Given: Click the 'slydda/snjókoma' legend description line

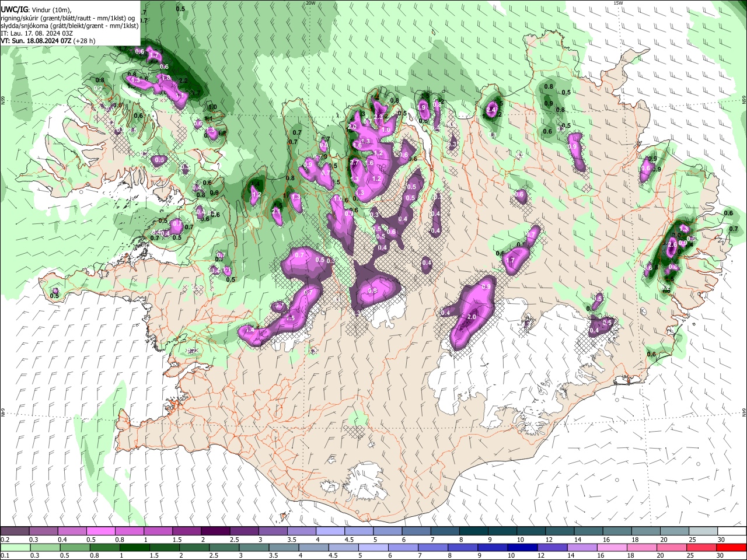Looking at the screenshot, I should pos(69,26).
